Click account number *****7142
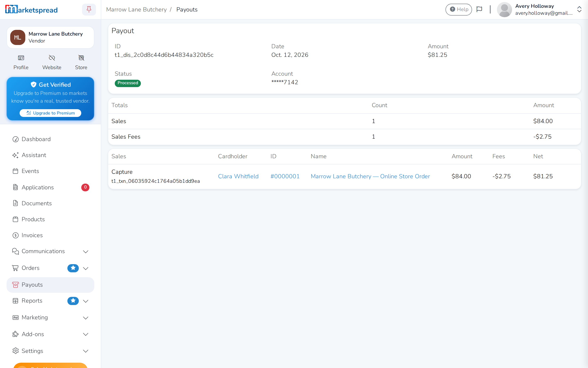588x368 pixels. coord(285,82)
